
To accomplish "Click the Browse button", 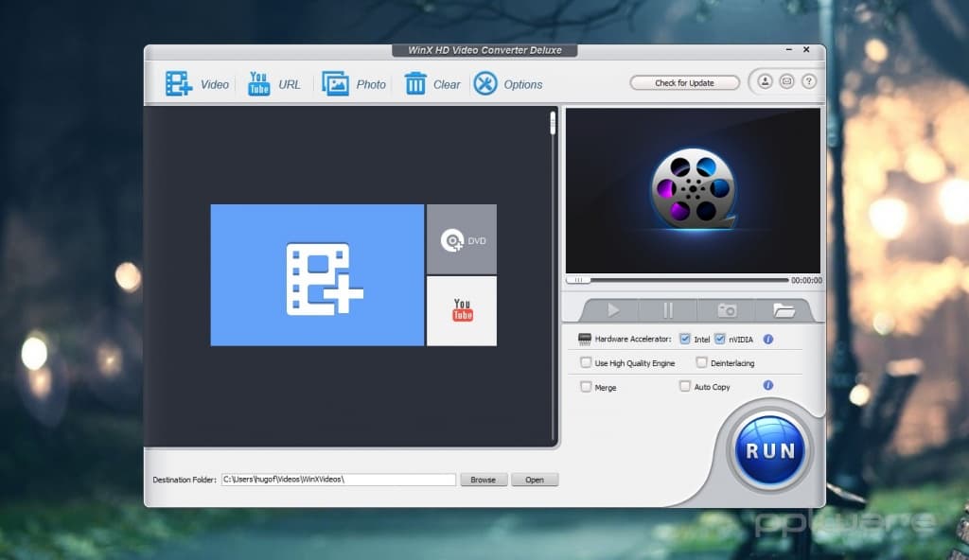I will click(x=484, y=480).
